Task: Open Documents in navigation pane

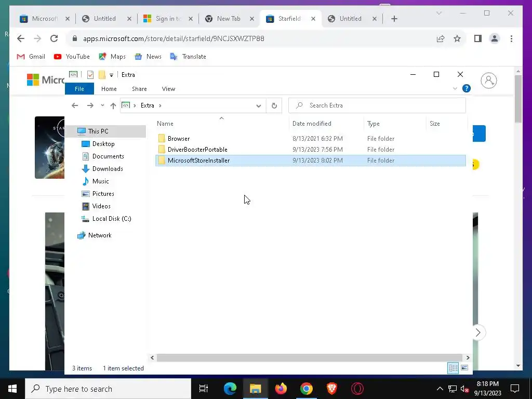Action: click(x=108, y=156)
